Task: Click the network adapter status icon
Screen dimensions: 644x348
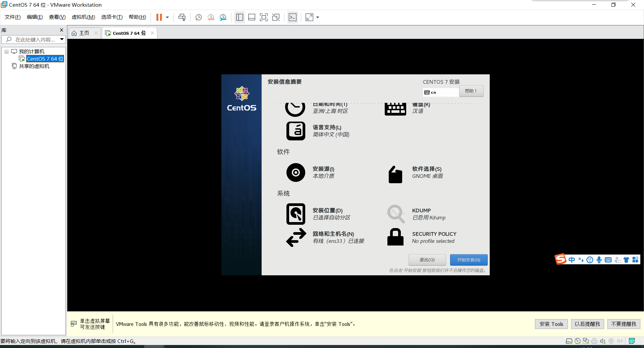Action: point(586,341)
